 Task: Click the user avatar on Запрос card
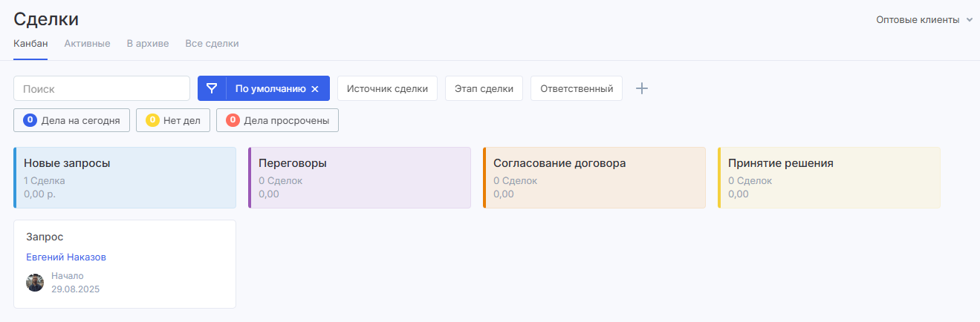tap(35, 283)
